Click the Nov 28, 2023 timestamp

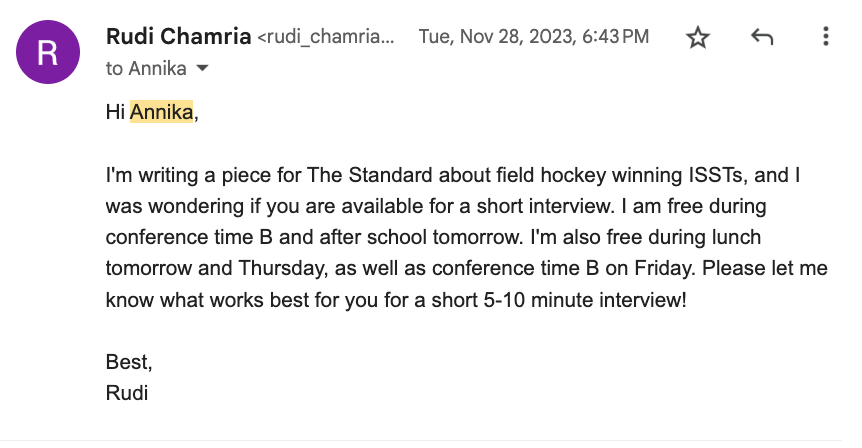tap(533, 37)
